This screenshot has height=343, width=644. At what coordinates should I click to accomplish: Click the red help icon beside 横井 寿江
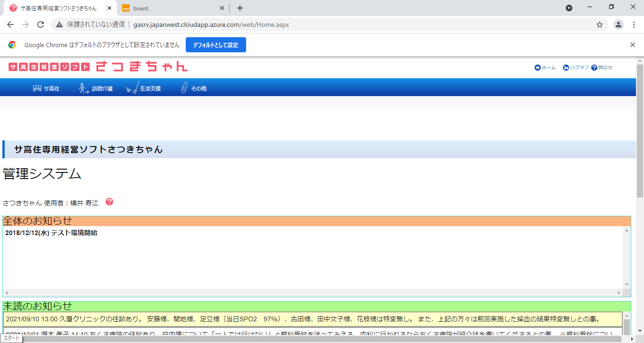click(109, 202)
